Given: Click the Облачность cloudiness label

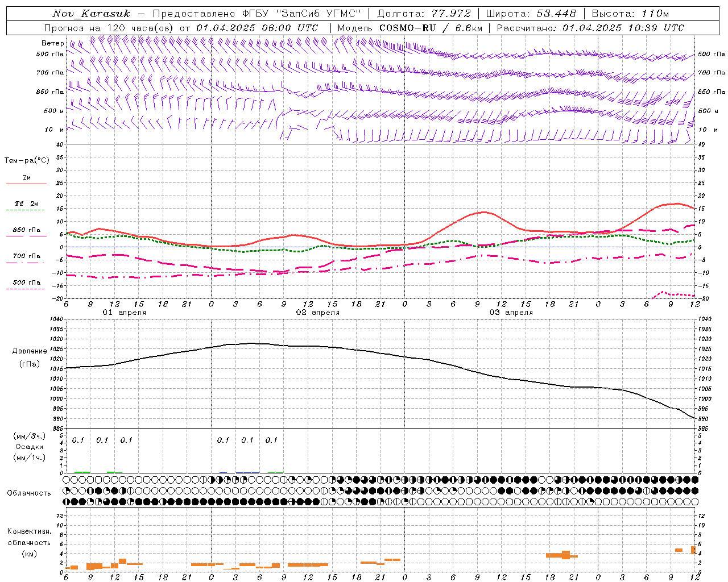Looking at the screenshot, I should pyautogui.click(x=29, y=493).
